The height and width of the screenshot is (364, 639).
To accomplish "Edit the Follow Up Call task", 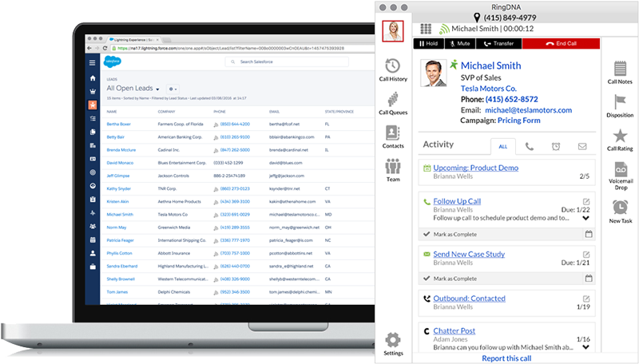I will click(586, 201).
